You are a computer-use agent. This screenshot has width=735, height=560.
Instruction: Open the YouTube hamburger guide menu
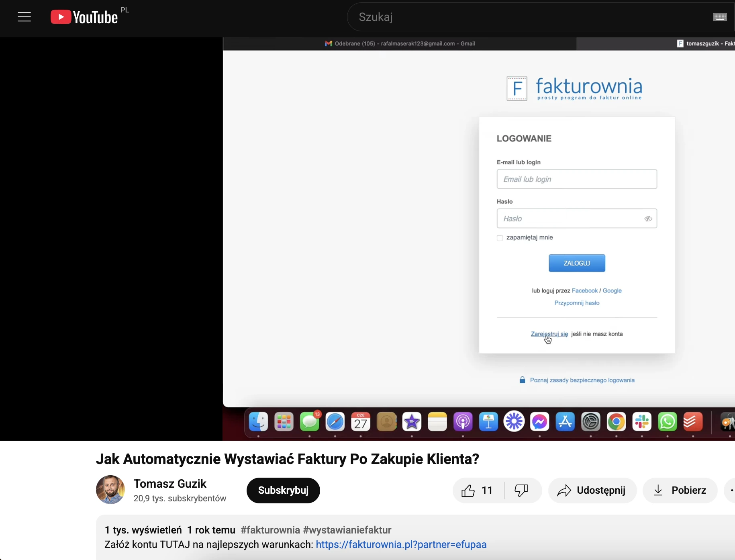click(24, 17)
